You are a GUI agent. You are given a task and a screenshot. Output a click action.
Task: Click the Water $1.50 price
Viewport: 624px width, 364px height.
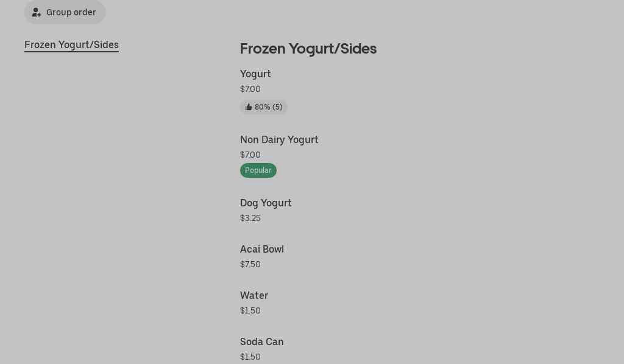[x=250, y=310]
